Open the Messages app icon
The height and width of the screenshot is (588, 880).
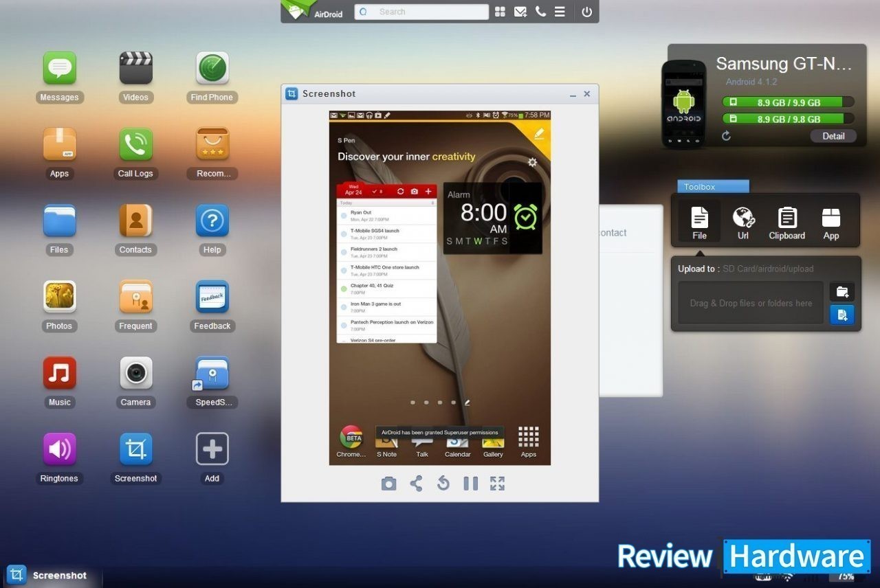click(x=60, y=69)
